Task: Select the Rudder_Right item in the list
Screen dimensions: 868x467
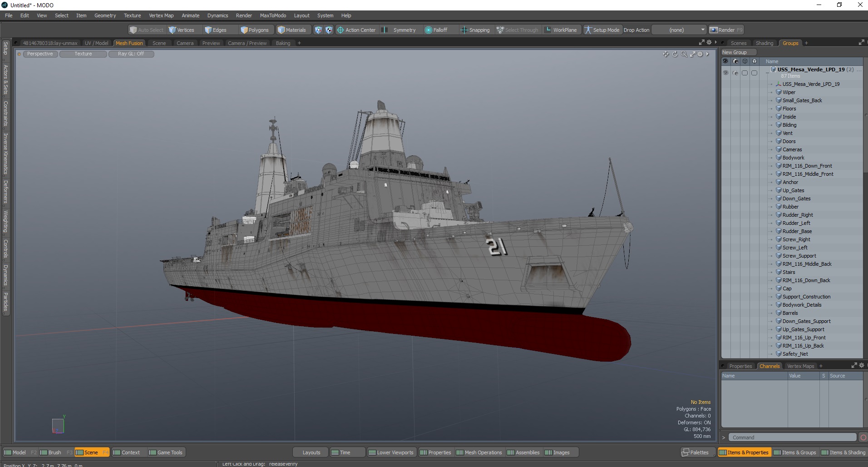Action: pos(797,215)
